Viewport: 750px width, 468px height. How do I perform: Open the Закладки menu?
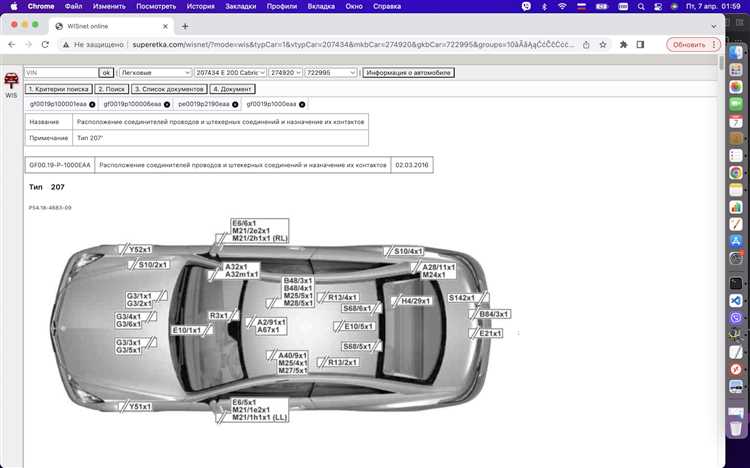(x=241, y=6)
